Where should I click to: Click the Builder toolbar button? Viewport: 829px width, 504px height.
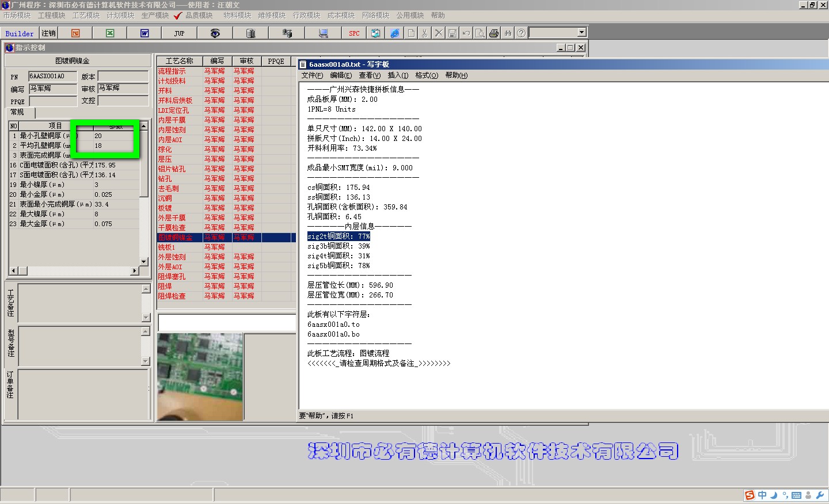pos(20,33)
